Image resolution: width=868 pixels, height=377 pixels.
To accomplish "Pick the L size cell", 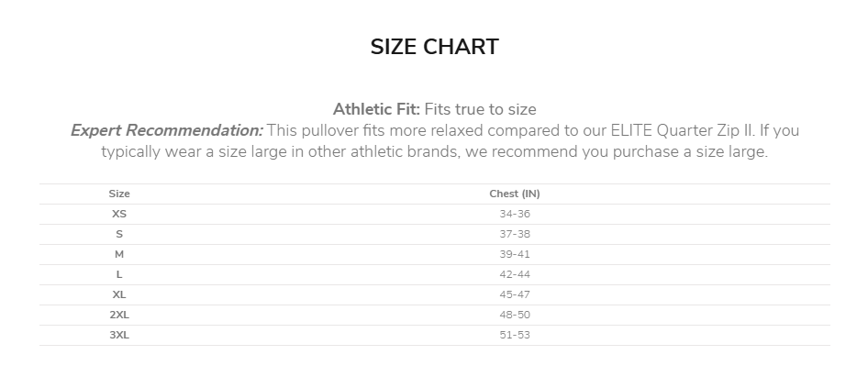I will [x=119, y=274].
